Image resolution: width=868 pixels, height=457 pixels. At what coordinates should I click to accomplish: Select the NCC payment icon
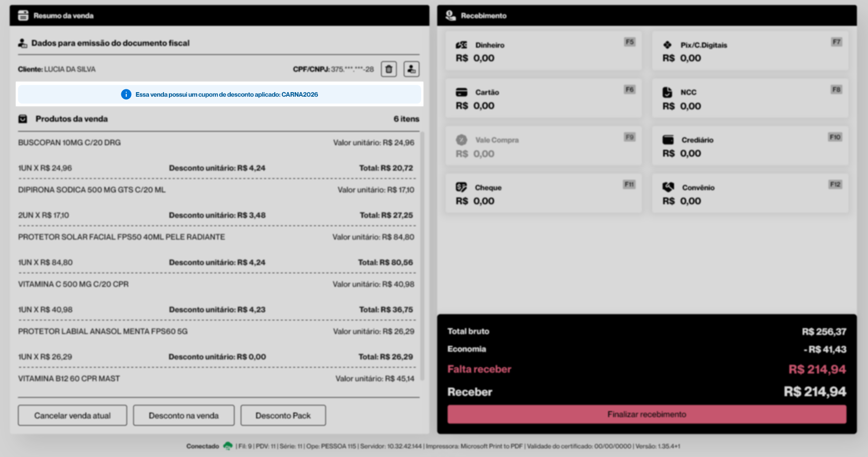pyautogui.click(x=667, y=92)
